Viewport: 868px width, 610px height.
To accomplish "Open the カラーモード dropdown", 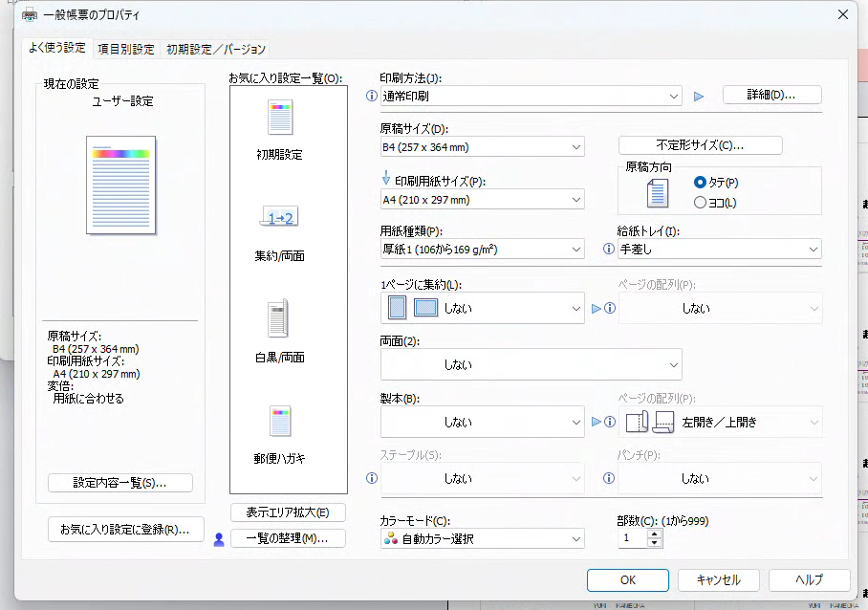I will pos(482,539).
